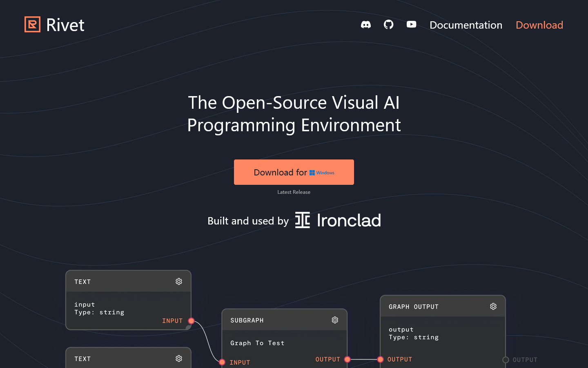Open the GitHub repository icon
Screen dimensions: 588x368
tap(389, 25)
